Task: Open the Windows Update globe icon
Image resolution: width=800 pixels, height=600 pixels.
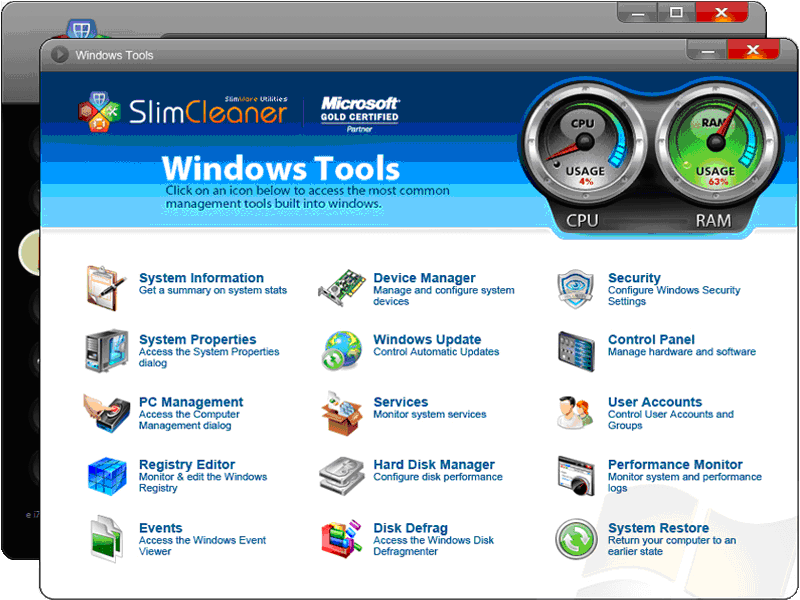Action: coord(342,351)
